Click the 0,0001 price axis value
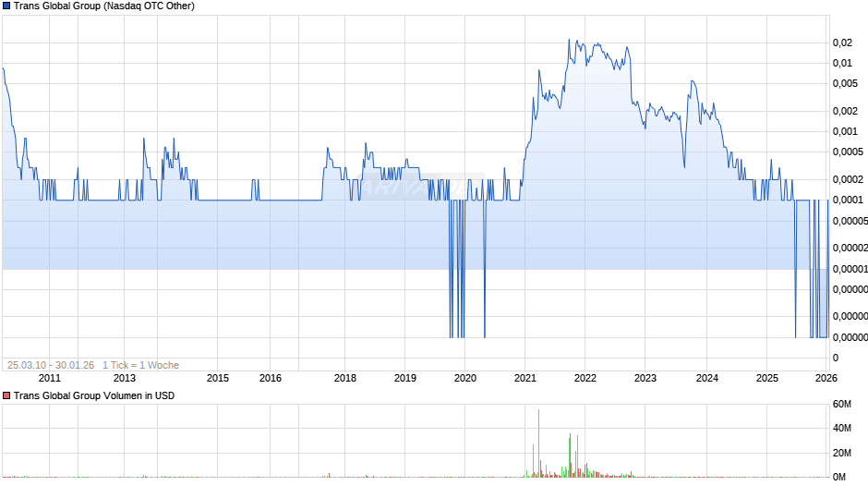The image size is (868, 486). pos(848,200)
